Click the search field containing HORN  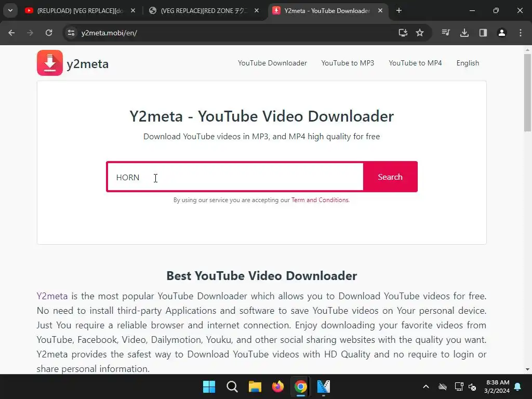pyautogui.click(x=235, y=177)
